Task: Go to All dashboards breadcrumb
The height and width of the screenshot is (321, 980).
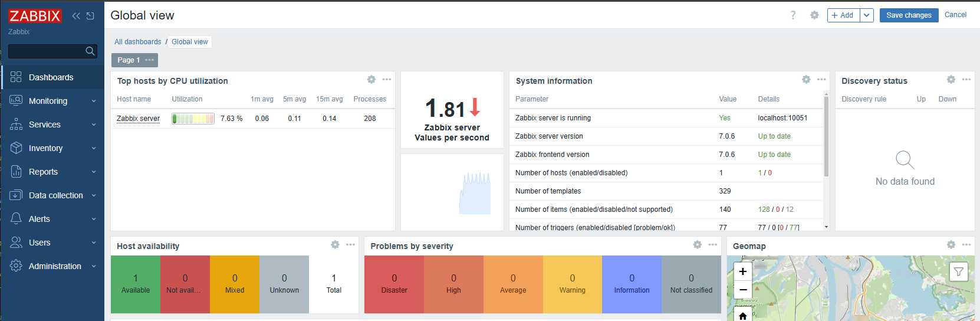Action: [x=137, y=42]
